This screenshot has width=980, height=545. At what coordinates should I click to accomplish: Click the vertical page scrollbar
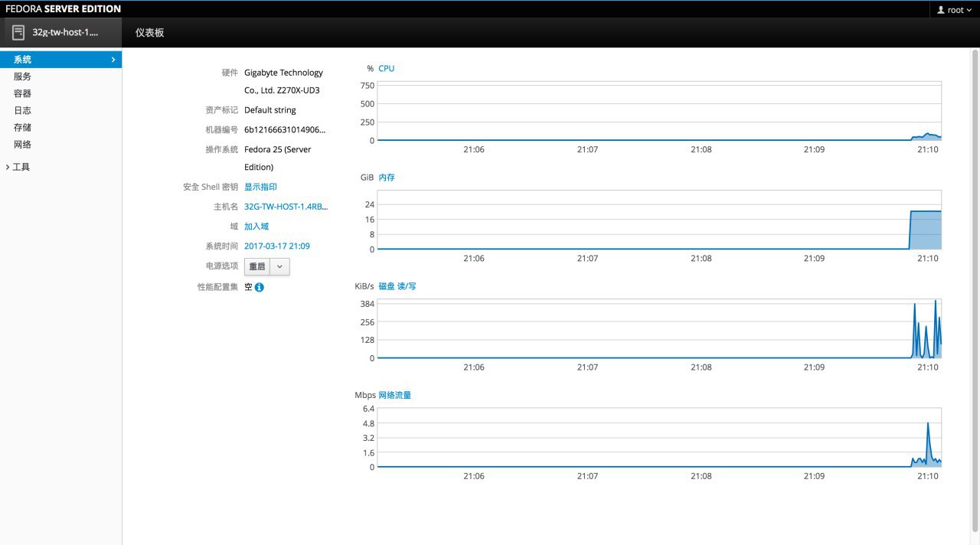coord(975,291)
